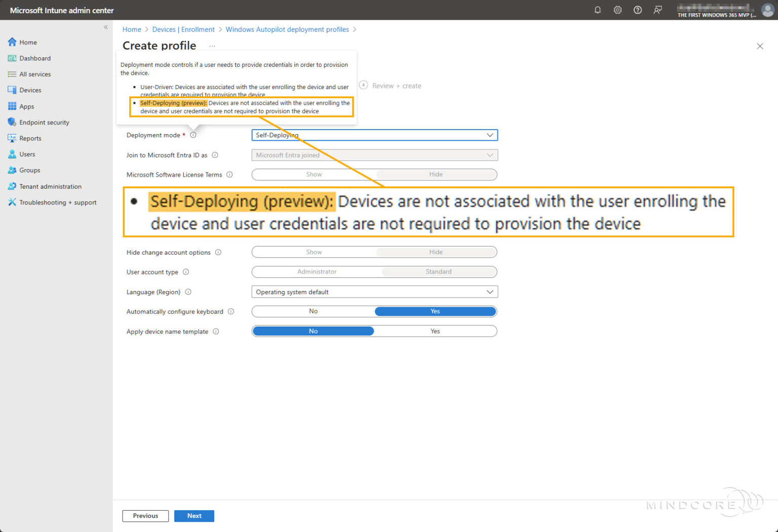This screenshot has height=532, width=778.
Task: Click the Apply device name template info icon
Action: coord(216,332)
